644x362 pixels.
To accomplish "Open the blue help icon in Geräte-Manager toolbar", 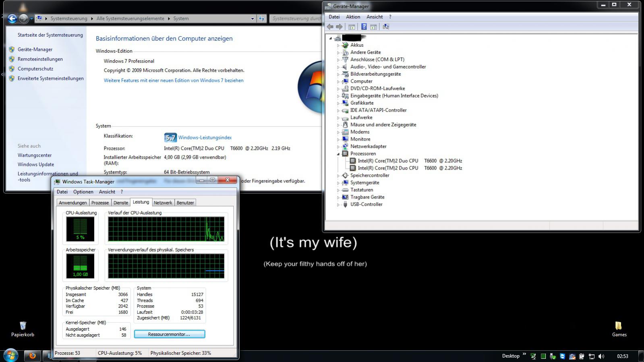I will [x=364, y=27].
